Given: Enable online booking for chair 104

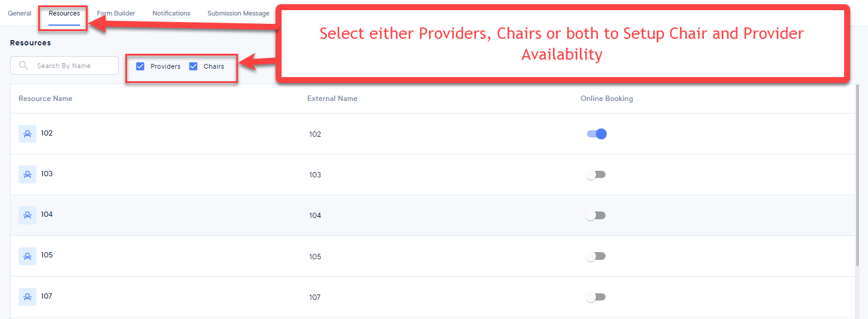Looking at the screenshot, I should (x=595, y=215).
